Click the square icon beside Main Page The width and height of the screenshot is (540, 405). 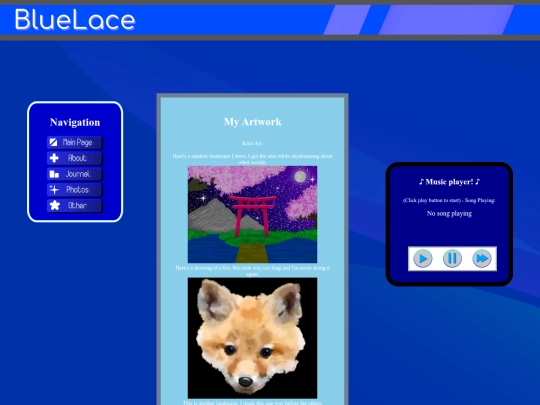(54, 142)
